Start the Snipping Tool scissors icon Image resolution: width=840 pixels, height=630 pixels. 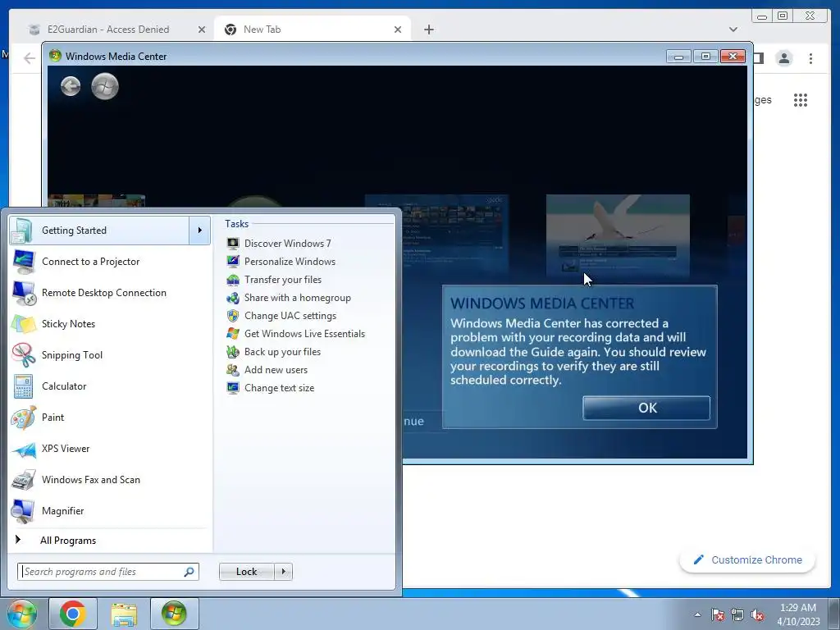pos(24,354)
